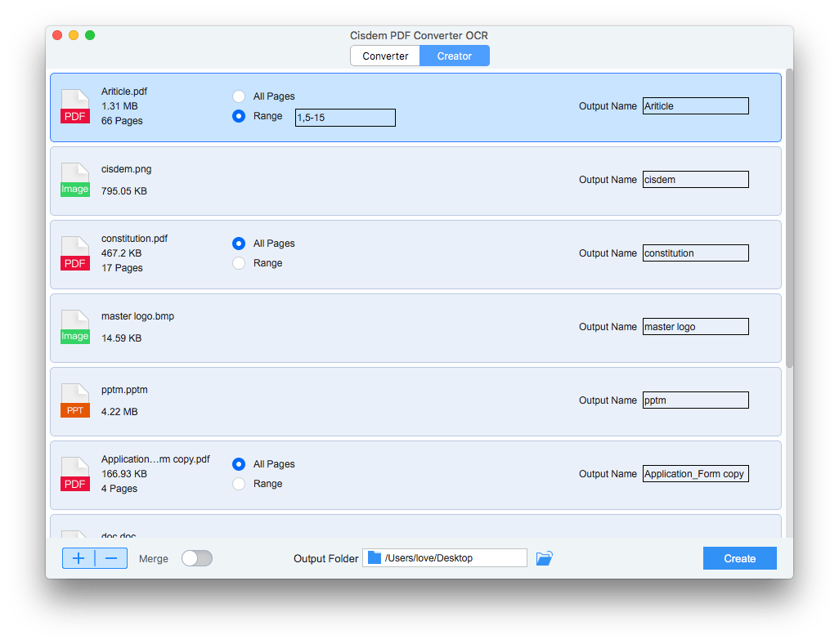The image size is (839, 644).
Task: Click the Create button
Action: coord(739,558)
